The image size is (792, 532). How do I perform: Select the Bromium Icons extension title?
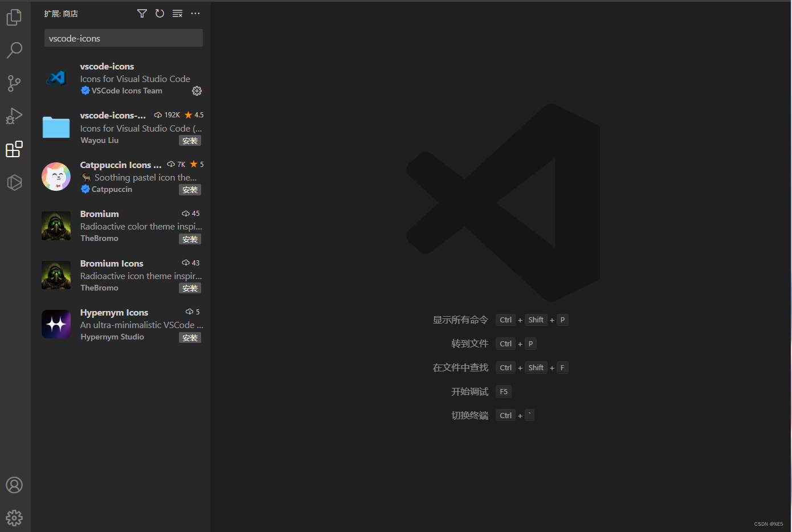coord(112,264)
